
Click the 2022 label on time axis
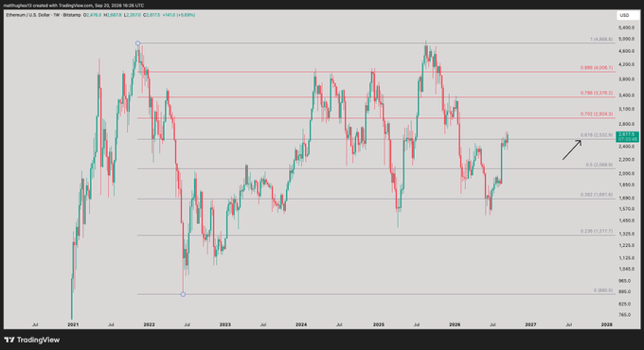click(x=149, y=324)
